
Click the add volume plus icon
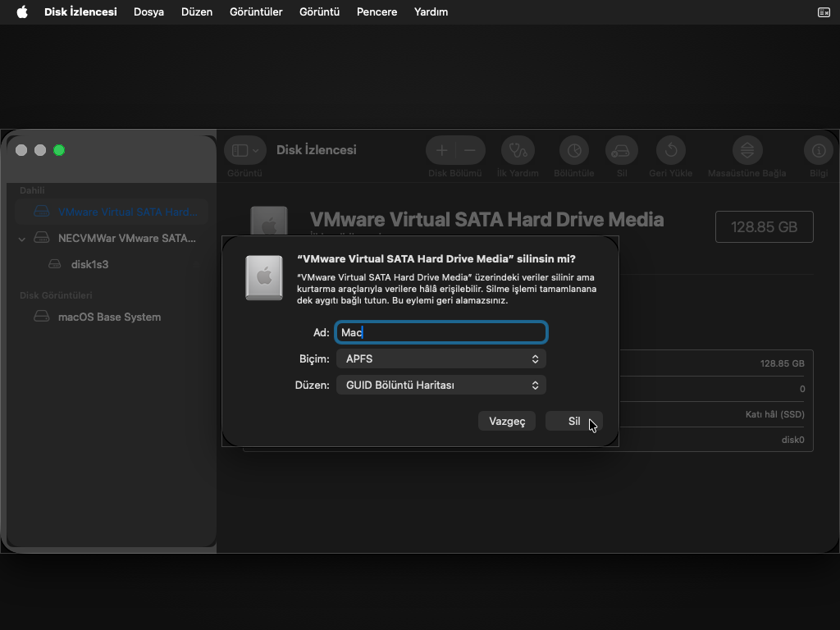point(441,151)
